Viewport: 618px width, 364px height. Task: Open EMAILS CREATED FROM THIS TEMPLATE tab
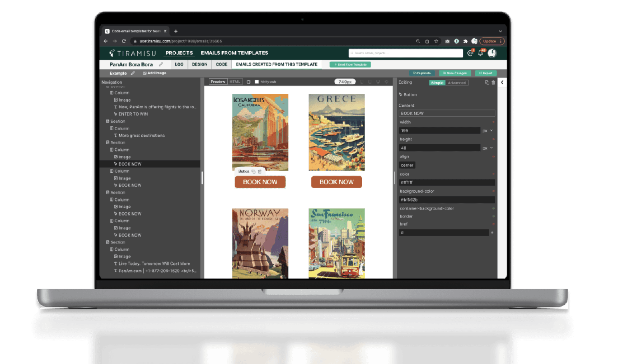coord(277,64)
